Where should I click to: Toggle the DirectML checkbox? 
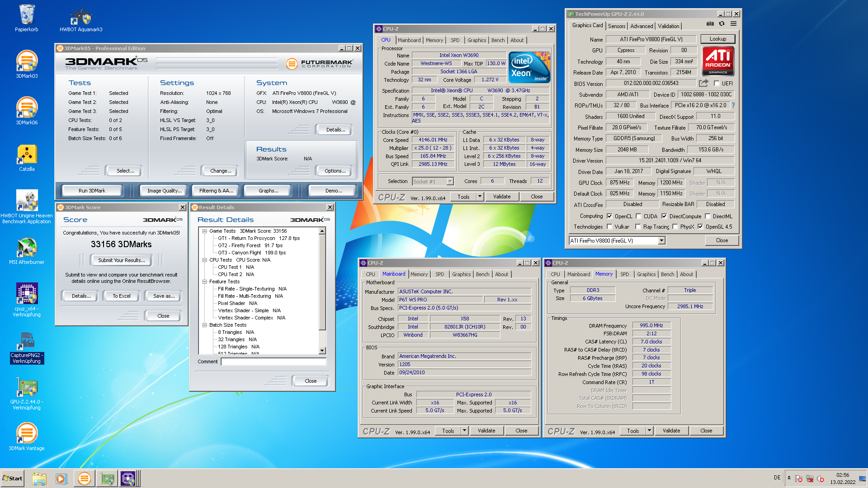click(708, 216)
